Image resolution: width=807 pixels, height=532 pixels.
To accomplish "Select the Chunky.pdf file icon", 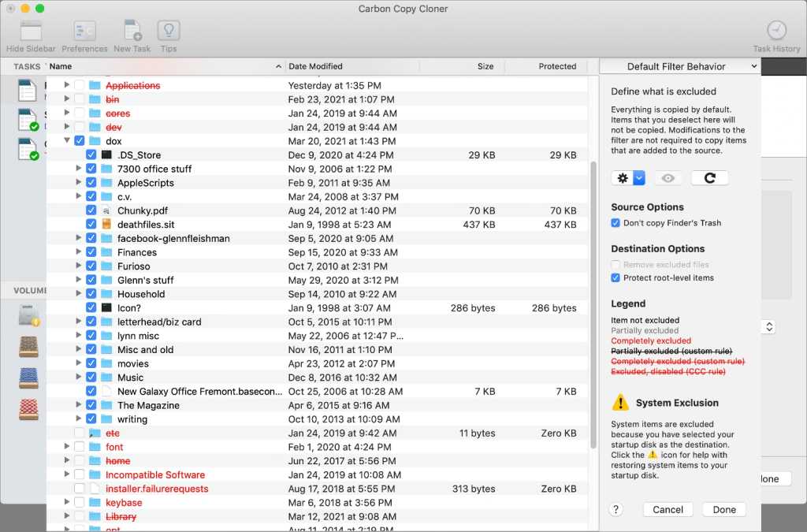I will coord(106,210).
